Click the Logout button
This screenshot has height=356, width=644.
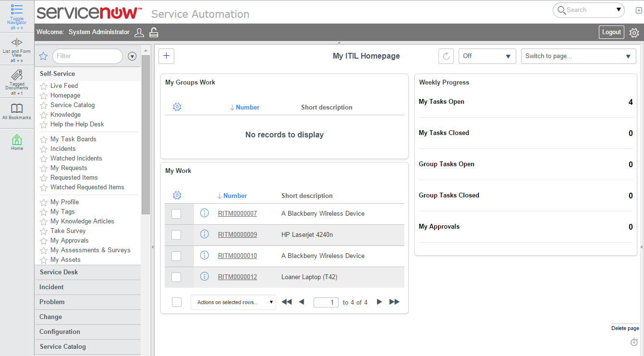click(611, 32)
